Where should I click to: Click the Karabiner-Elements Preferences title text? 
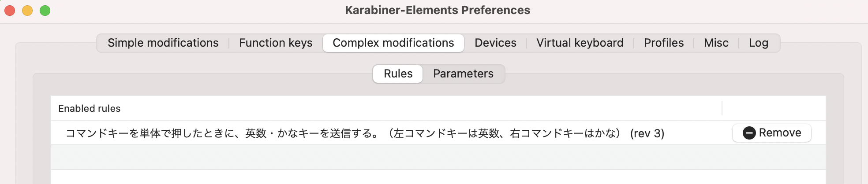pyautogui.click(x=438, y=10)
